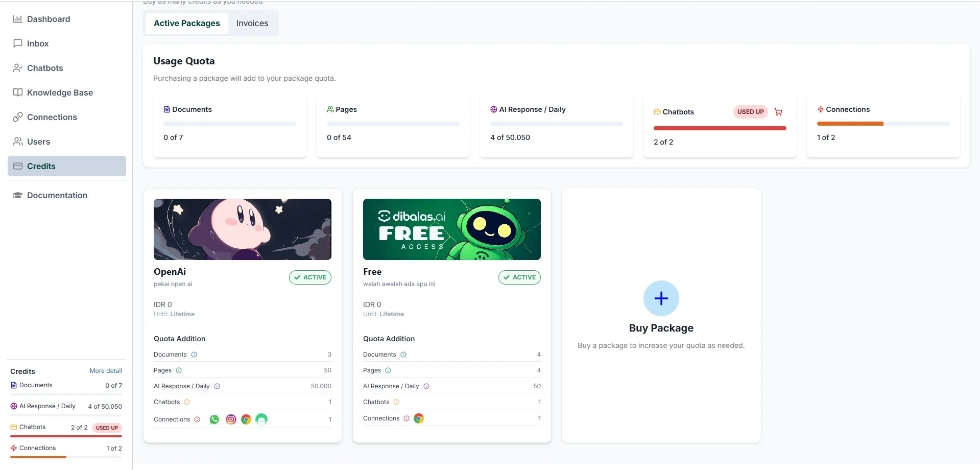Click info icon next to OpenAi Pages quota
Viewport: 980px width, 470px height.
pyautogui.click(x=179, y=370)
